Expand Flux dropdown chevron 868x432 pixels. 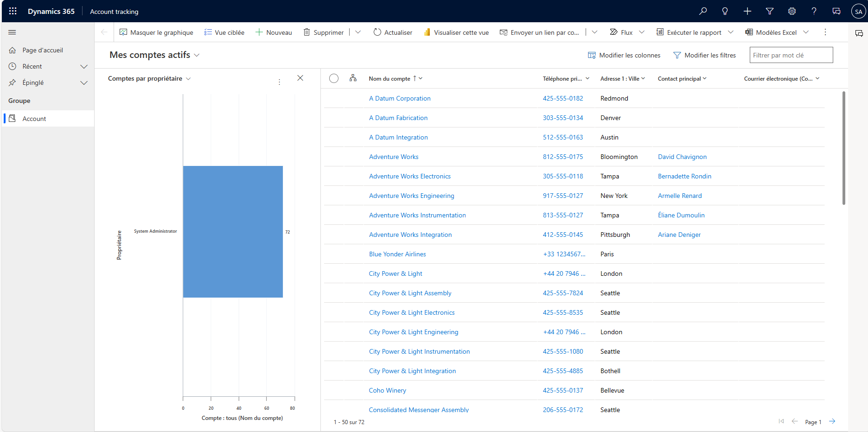pyautogui.click(x=642, y=32)
